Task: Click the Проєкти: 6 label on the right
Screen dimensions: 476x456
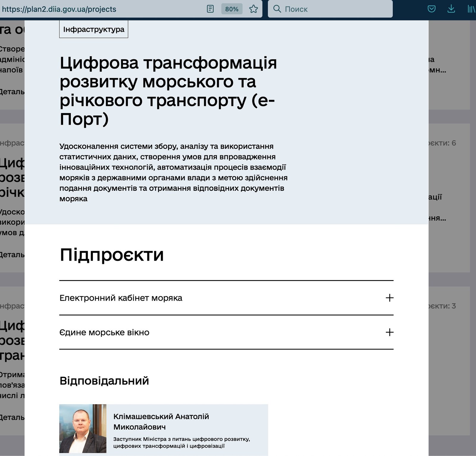Action: [x=443, y=142]
